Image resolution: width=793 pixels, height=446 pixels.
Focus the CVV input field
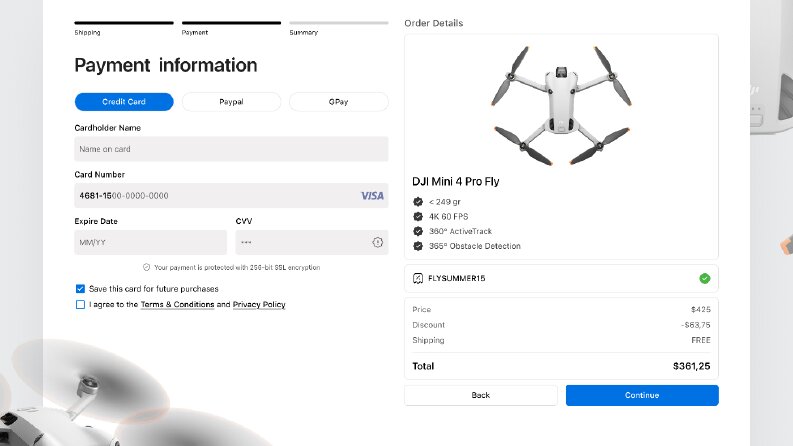click(x=312, y=242)
